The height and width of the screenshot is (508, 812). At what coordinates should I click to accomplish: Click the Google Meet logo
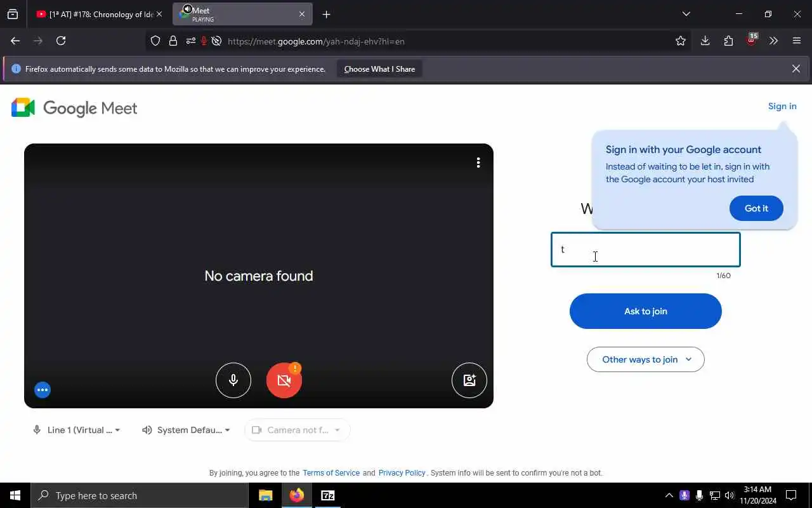coord(74,108)
